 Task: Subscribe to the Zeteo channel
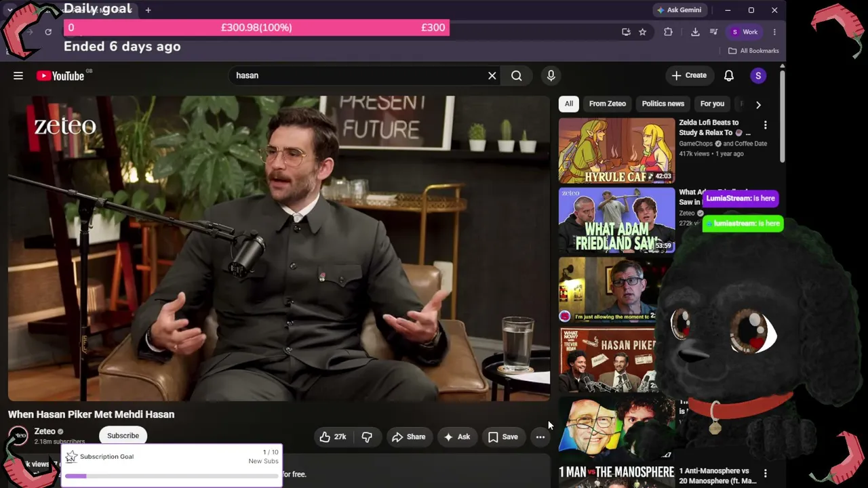(x=123, y=436)
